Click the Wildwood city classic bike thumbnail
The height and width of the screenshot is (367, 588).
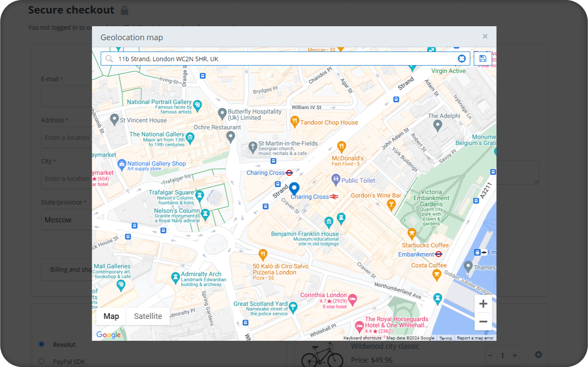pos(322,354)
